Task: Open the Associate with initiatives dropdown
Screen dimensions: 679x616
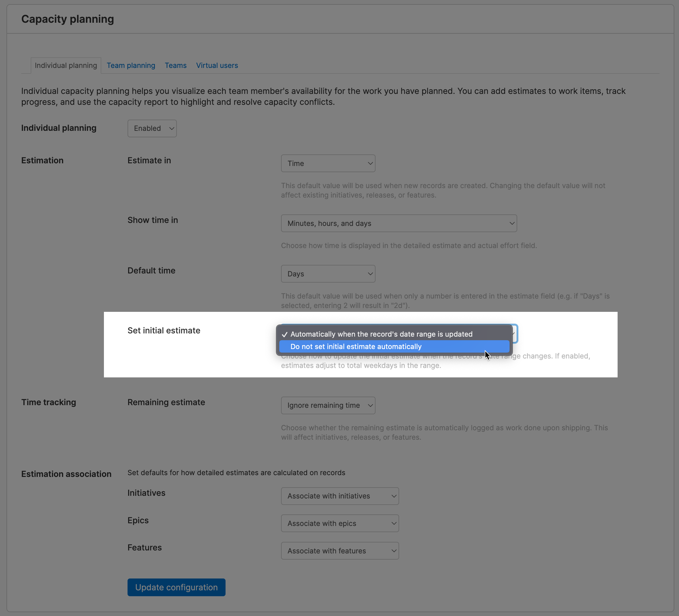Action: (x=340, y=496)
